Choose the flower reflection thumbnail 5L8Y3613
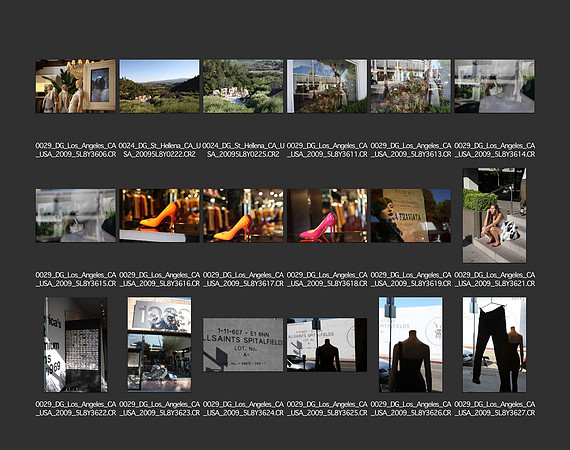The width and height of the screenshot is (570, 450). [x=411, y=86]
